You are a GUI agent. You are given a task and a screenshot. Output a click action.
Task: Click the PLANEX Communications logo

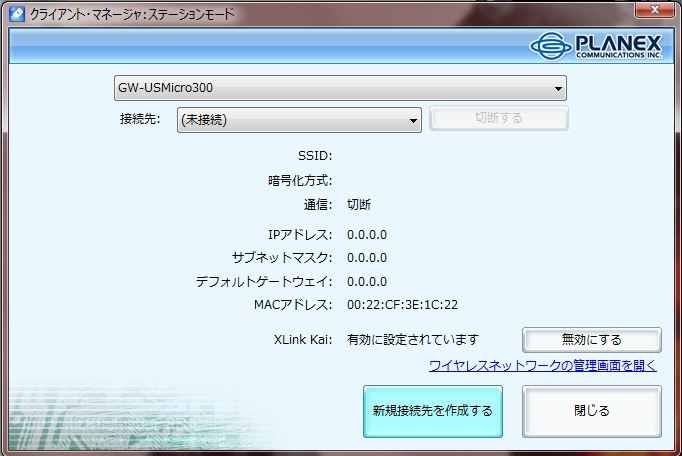coord(595,46)
